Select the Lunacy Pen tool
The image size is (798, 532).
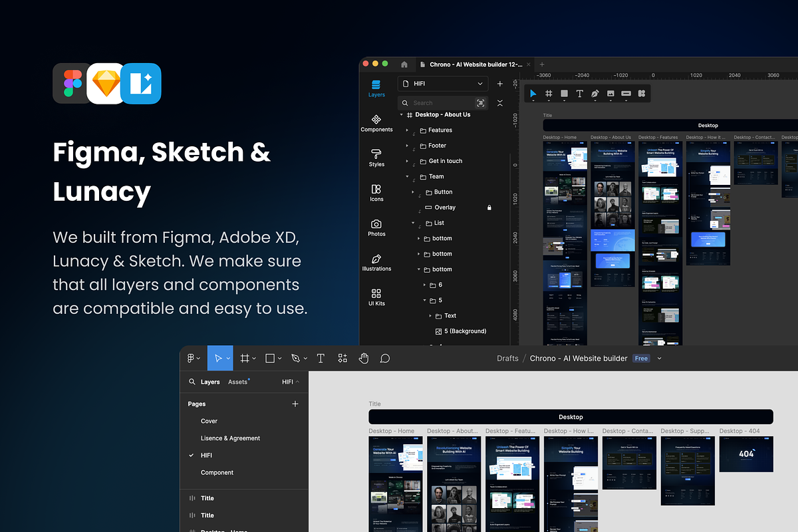click(595, 94)
